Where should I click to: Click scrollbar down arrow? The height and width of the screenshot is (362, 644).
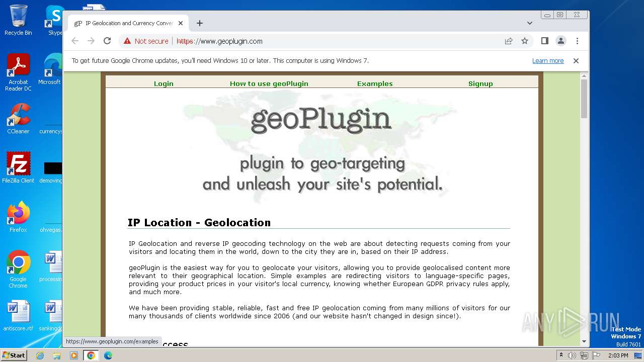pyautogui.click(x=584, y=341)
